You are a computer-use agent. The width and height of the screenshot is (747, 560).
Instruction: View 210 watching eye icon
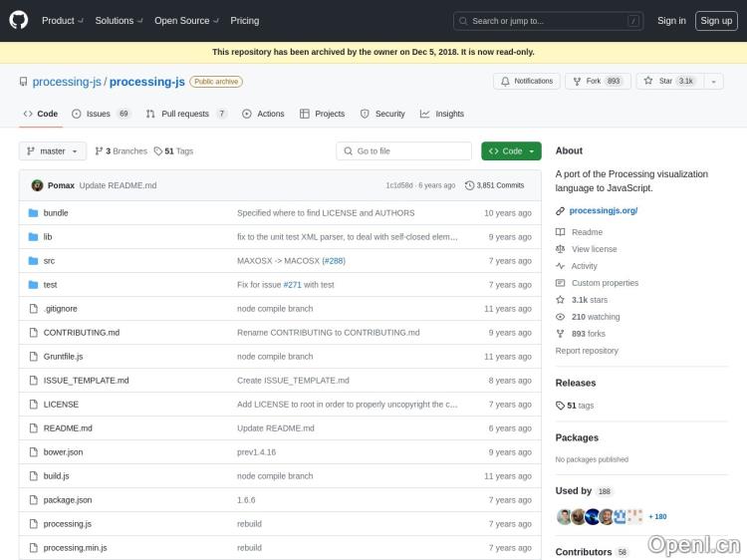pyautogui.click(x=560, y=317)
